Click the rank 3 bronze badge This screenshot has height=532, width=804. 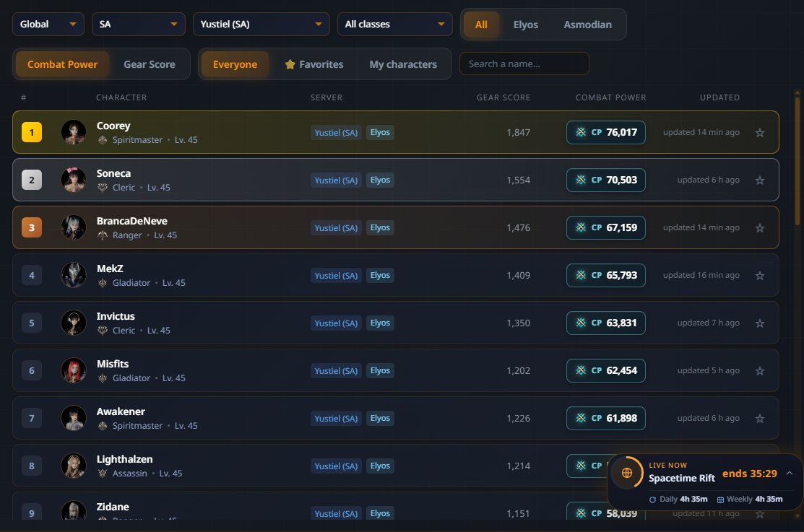click(x=32, y=227)
